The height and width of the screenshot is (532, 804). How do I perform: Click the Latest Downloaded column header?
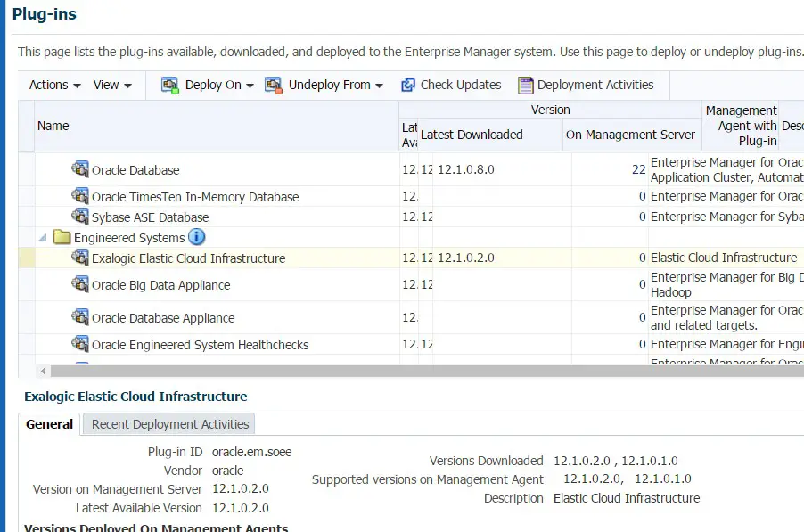click(490, 135)
